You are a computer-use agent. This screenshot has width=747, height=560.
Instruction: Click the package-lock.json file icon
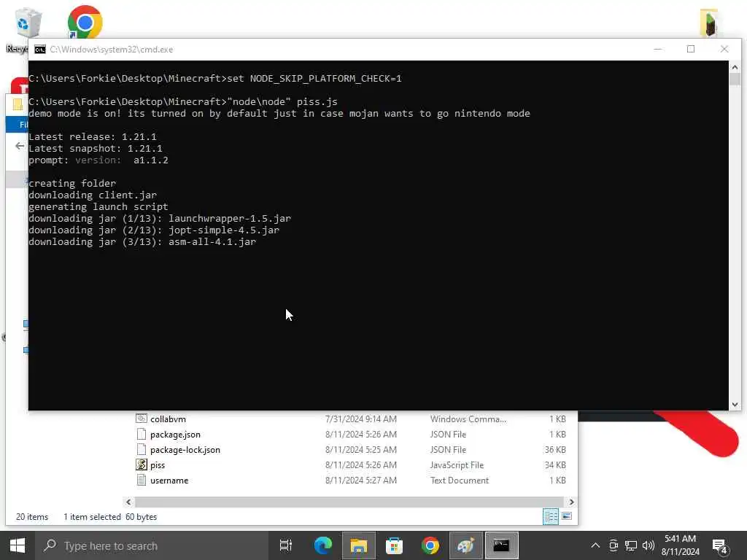[x=142, y=449]
